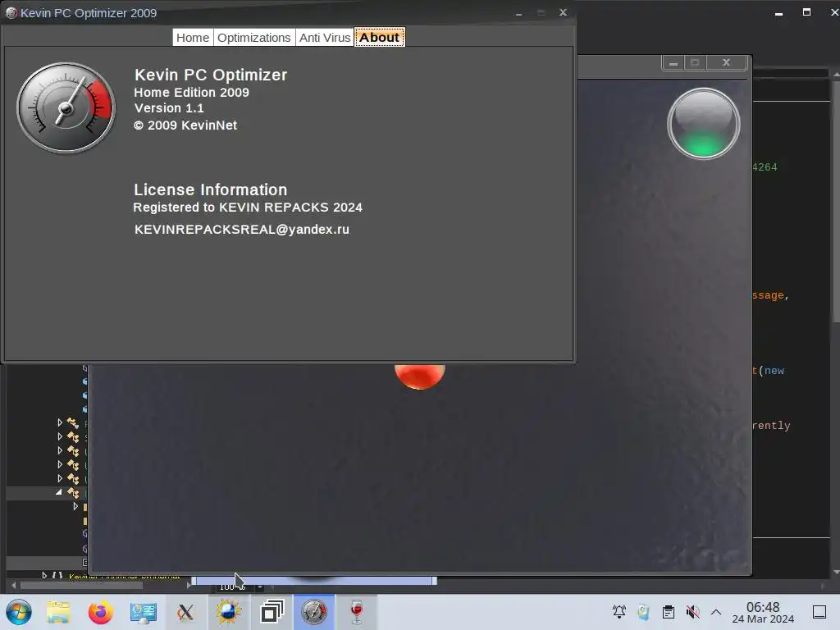Click the 'Registered to KEVIN REPACKS 2024' text
840x630 pixels.
point(248,208)
